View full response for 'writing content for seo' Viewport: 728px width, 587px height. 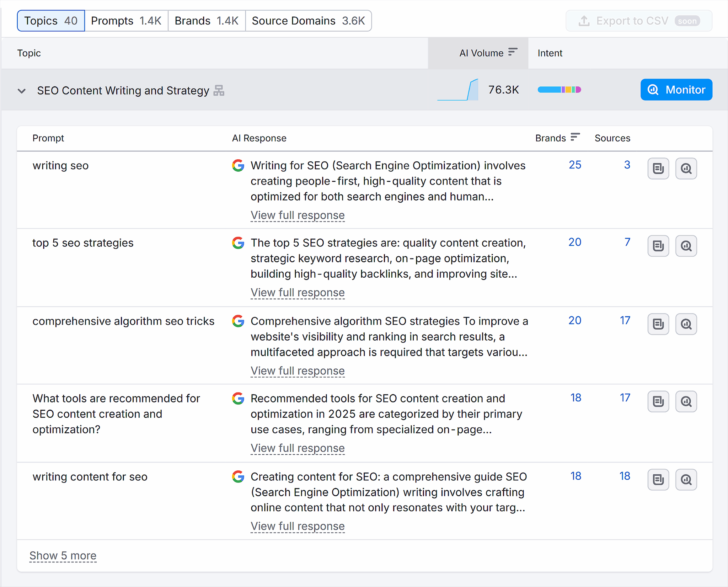point(298,526)
